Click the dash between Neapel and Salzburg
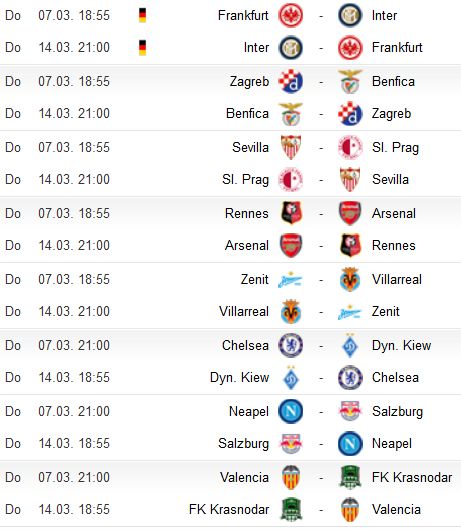Screen dimensions: 461x530 pos(321,412)
